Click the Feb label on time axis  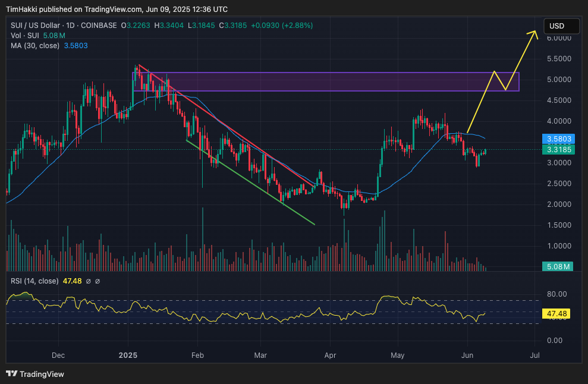coord(197,355)
